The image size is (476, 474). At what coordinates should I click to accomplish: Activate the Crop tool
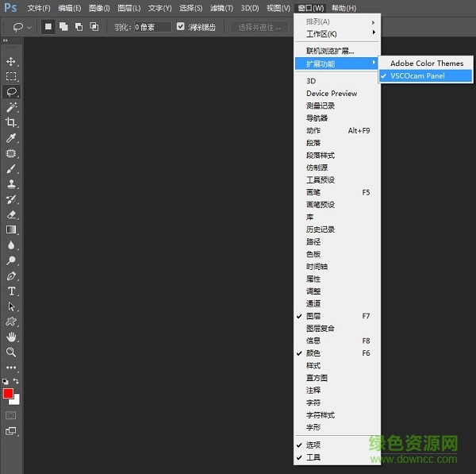[x=11, y=122]
